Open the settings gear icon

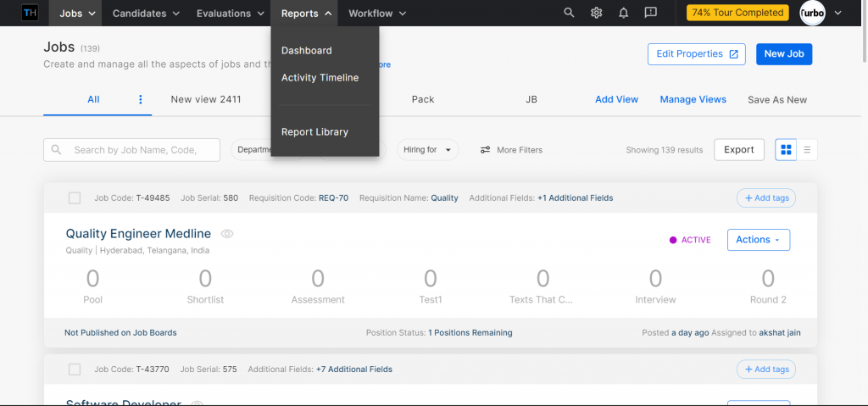click(596, 13)
